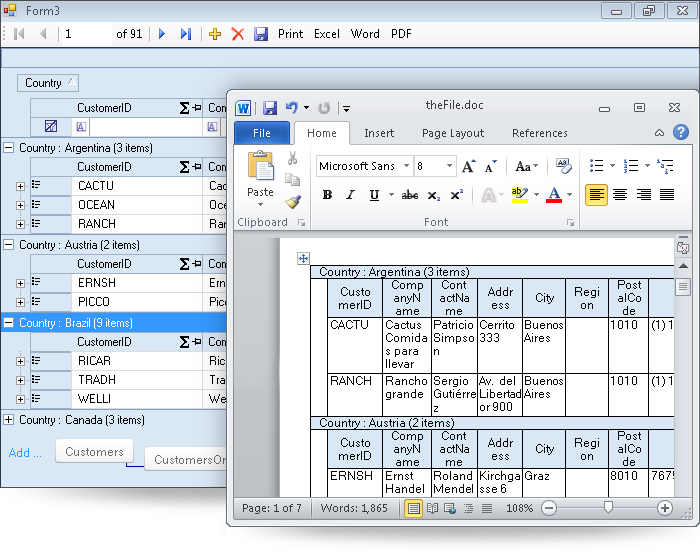This screenshot has height=555, width=700.
Task: Collapse Country Brazil group
Action: point(8,322)
